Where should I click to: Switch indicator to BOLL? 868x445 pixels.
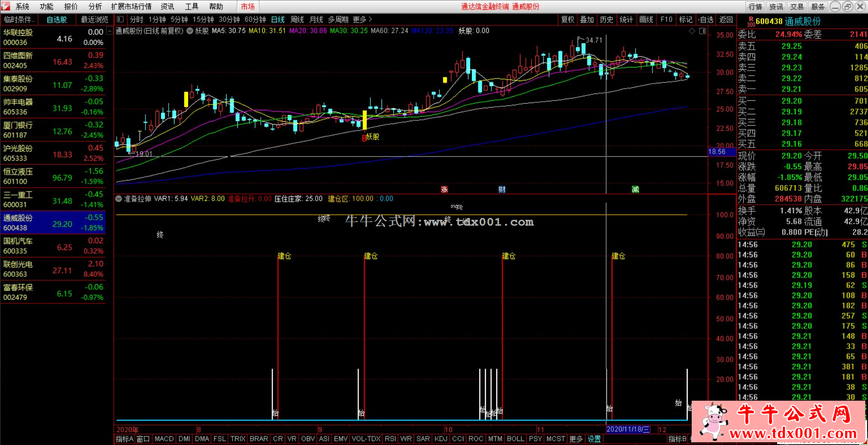[x=515, y=439]
